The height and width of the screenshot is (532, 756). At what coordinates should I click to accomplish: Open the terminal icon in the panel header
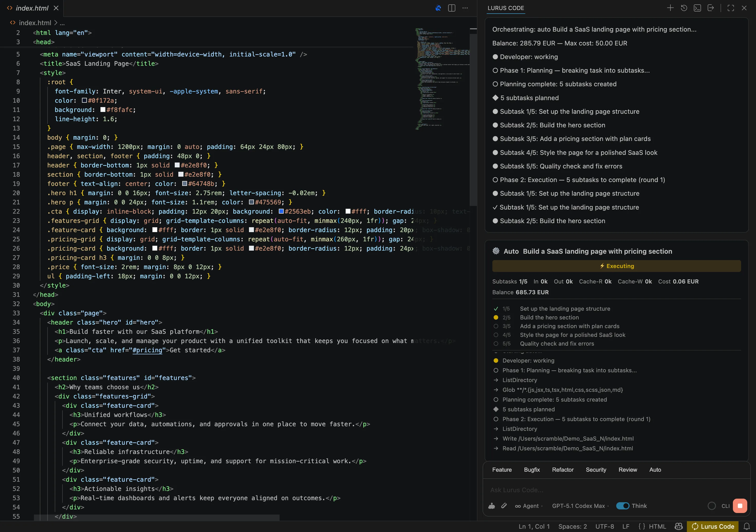pyautogui.click(x=697, y=8)
